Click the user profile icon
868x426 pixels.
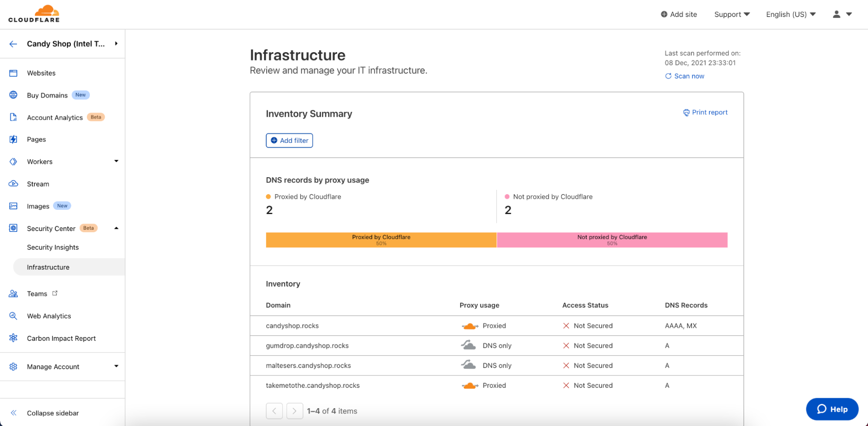[x=836, y=14]
